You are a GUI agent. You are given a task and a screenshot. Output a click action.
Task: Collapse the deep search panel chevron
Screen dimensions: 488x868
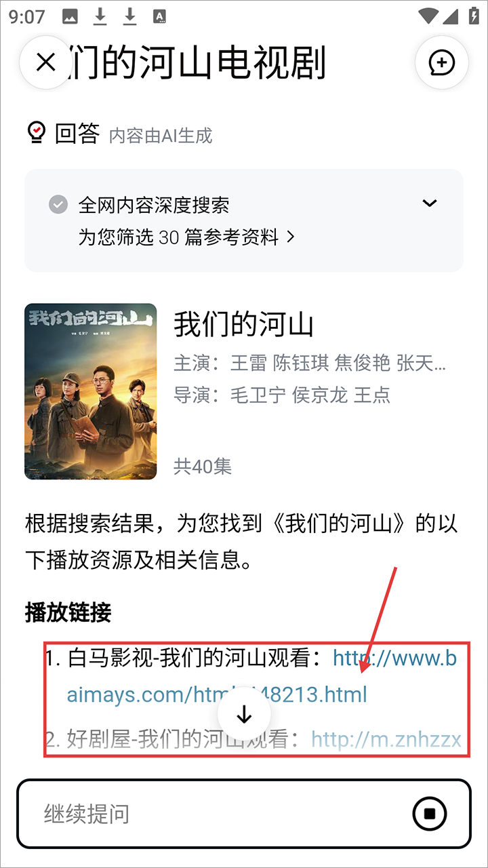tap(430, 203)
